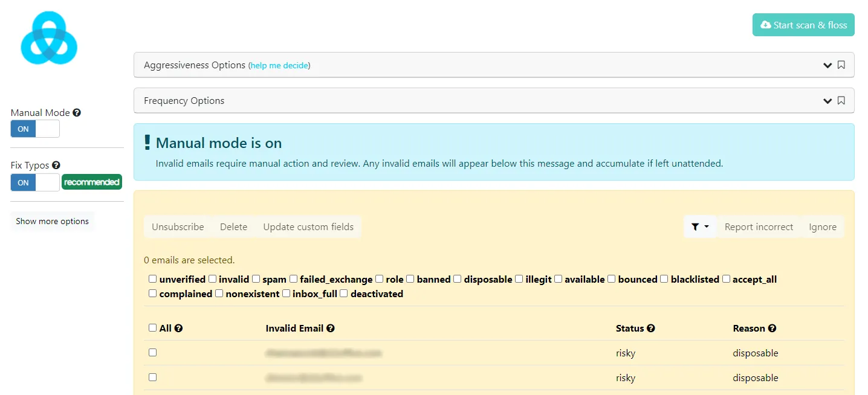
Task: Tick the invalid filter checkbox
Action: click(212, 279)
